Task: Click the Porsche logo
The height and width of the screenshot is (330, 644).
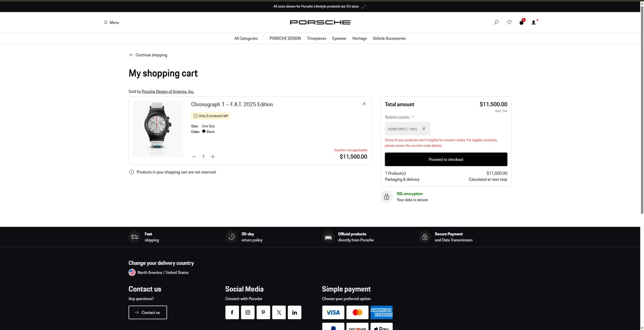Action: pos(320,22)
